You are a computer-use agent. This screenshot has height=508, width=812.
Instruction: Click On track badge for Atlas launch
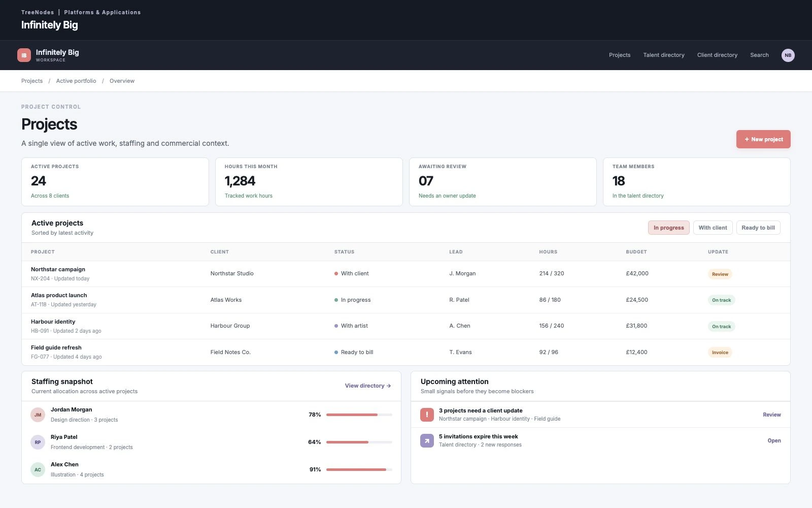pos(721,300)
